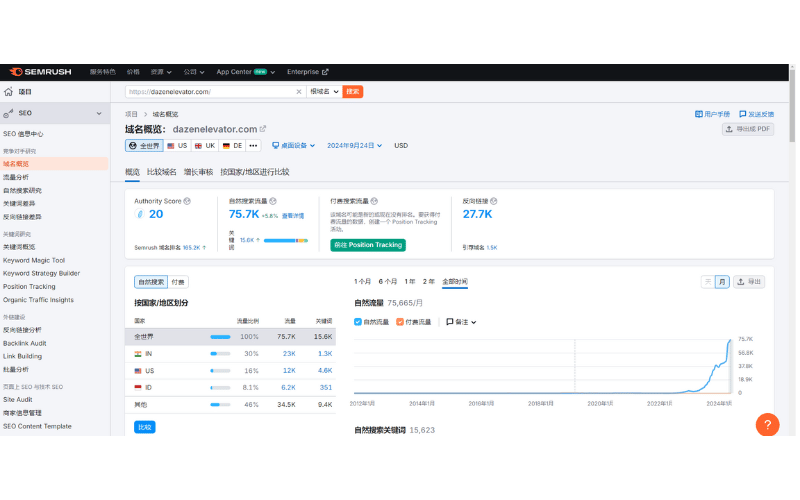
Task: Select the US flag database
Action: coord(177,146)
